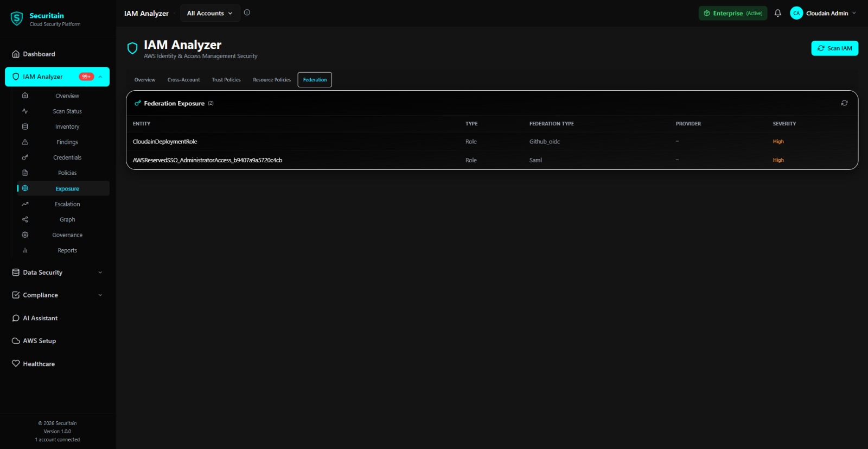The width and height of the screenshot is (868, 449).
Task: Click the Graph share-nodes icon
Action: (25, 219)
